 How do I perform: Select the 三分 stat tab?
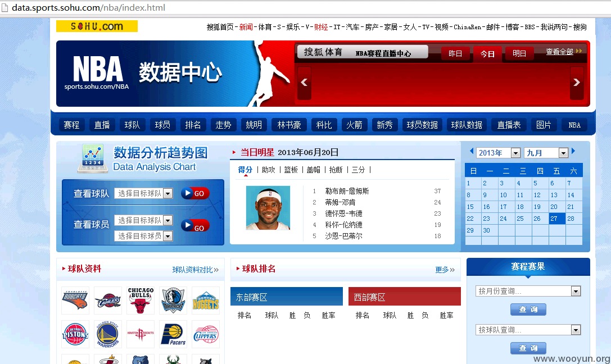click(358, 170)
